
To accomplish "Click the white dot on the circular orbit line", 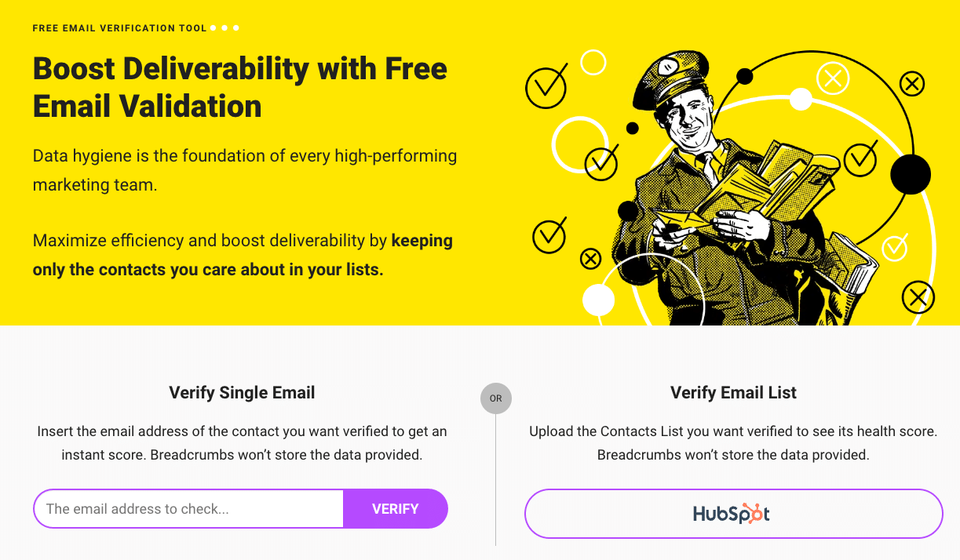I will [801, 100].
